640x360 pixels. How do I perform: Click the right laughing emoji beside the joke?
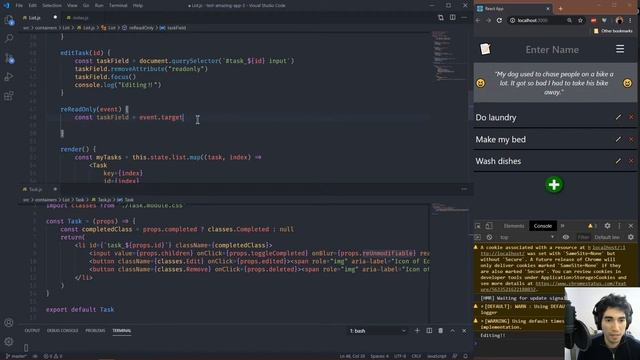pyautogui.click(x=627, y=83)
